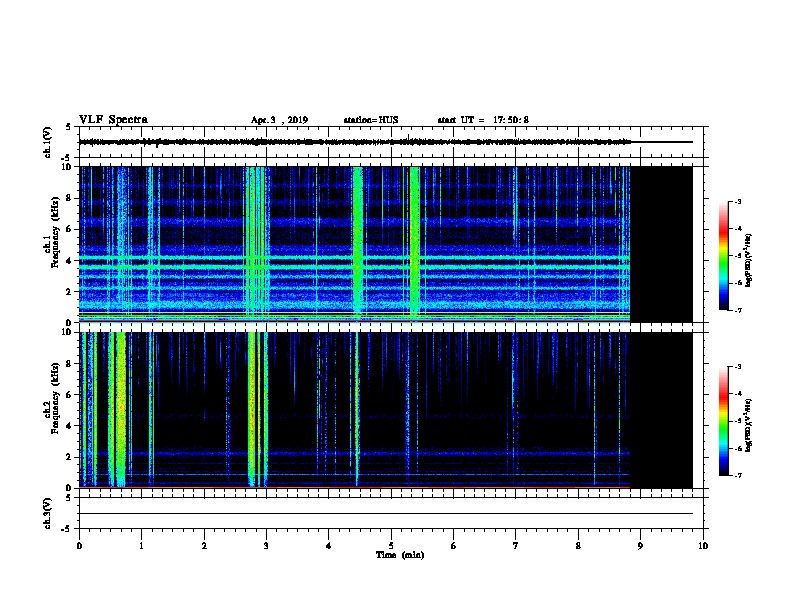Click the "-7" tick on ch.1 colorbar
Screen dimensions: 792x612
[737, 310]
